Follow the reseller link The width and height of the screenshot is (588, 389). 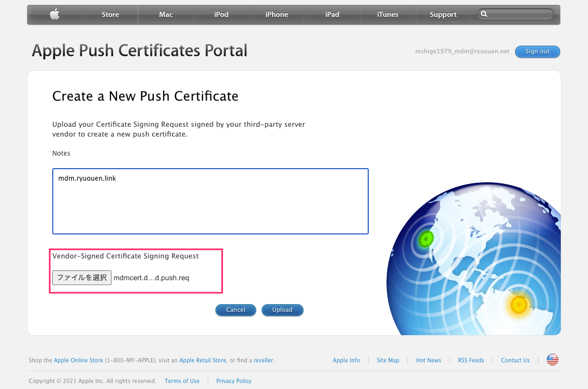263,360
